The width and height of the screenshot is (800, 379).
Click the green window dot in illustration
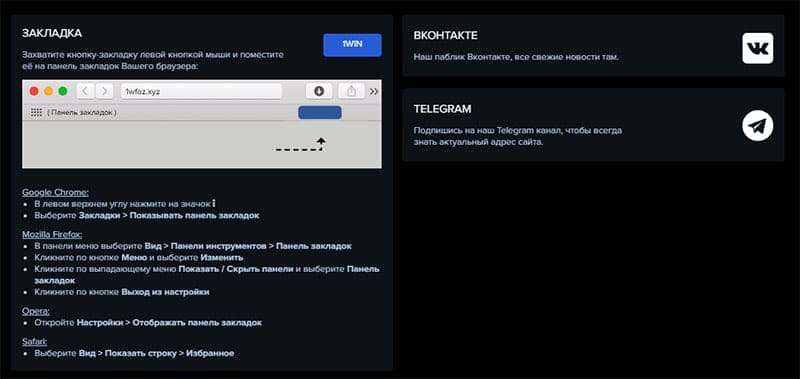63,91
